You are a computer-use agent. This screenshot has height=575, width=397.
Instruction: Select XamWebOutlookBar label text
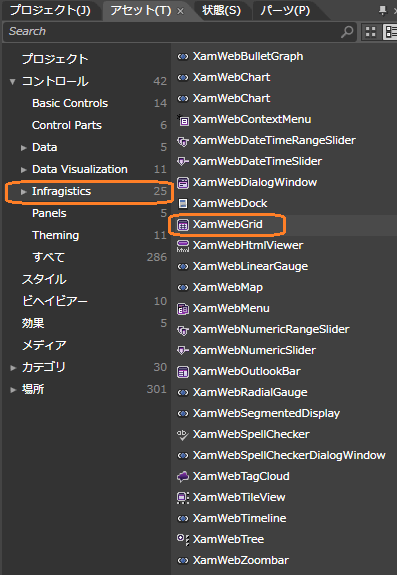247,371
